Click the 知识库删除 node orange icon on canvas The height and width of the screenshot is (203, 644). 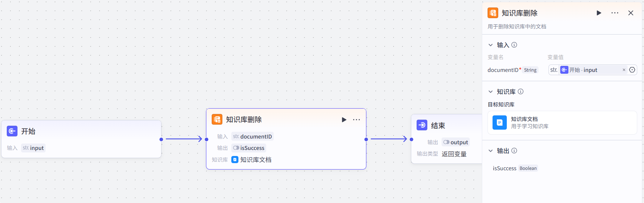coord(217,119)
